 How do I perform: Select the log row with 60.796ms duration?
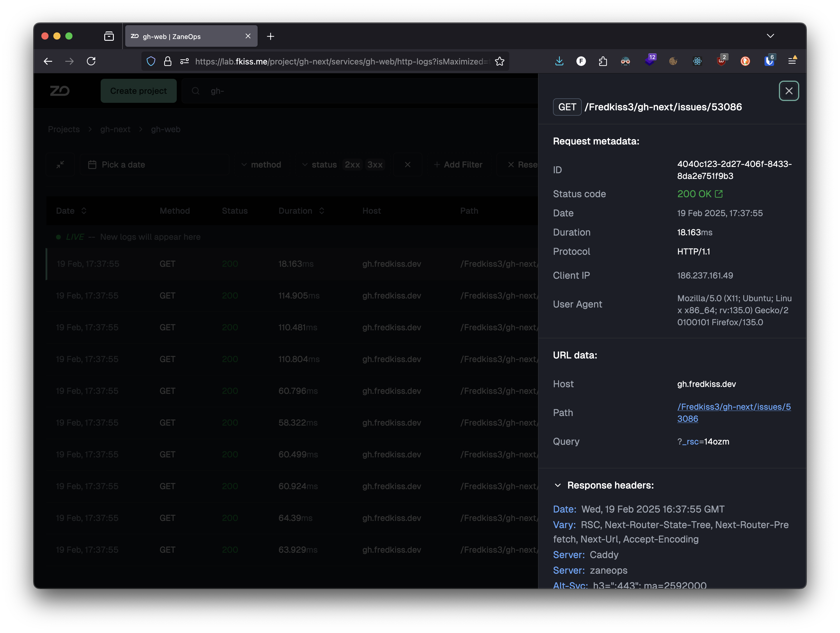click(292, 391)
